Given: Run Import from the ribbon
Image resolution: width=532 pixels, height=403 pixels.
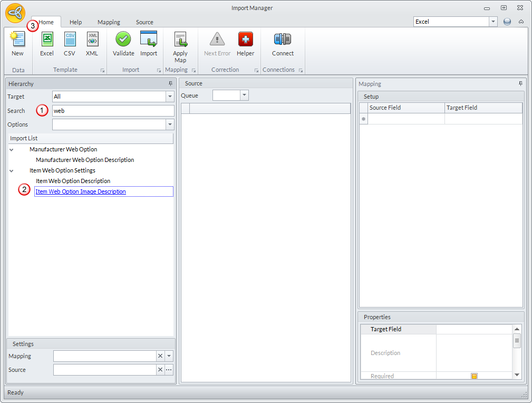Looking at the screenshot, I should [x=149, y=40].
